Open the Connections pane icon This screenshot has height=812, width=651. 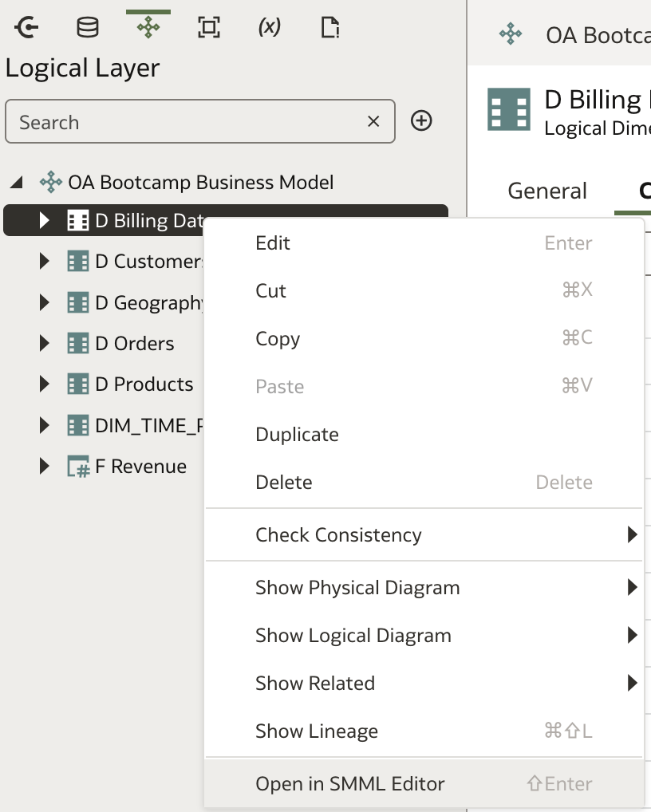point(27,27)
